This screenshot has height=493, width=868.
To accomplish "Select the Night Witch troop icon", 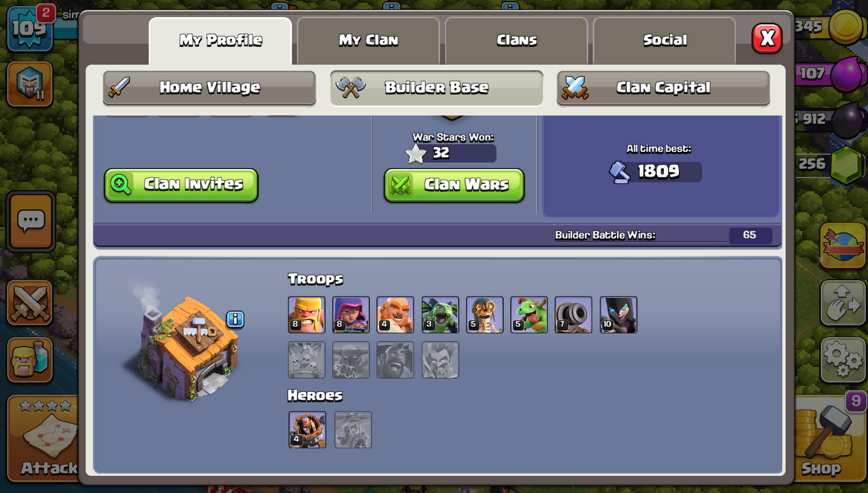I will [619, 314].
